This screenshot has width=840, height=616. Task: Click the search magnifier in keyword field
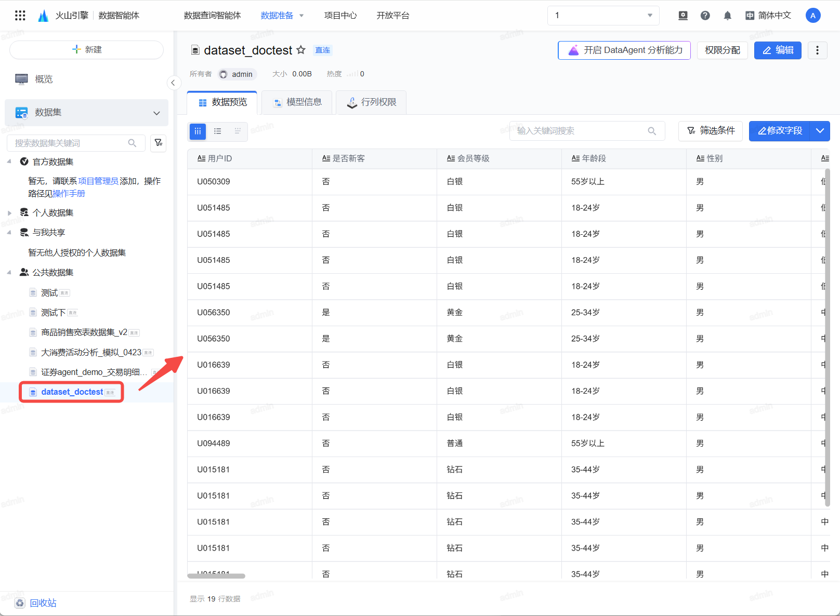click(652, 131)
